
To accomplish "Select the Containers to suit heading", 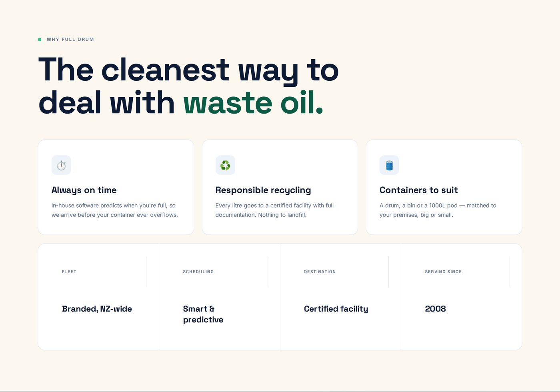I will pos(418,190).
